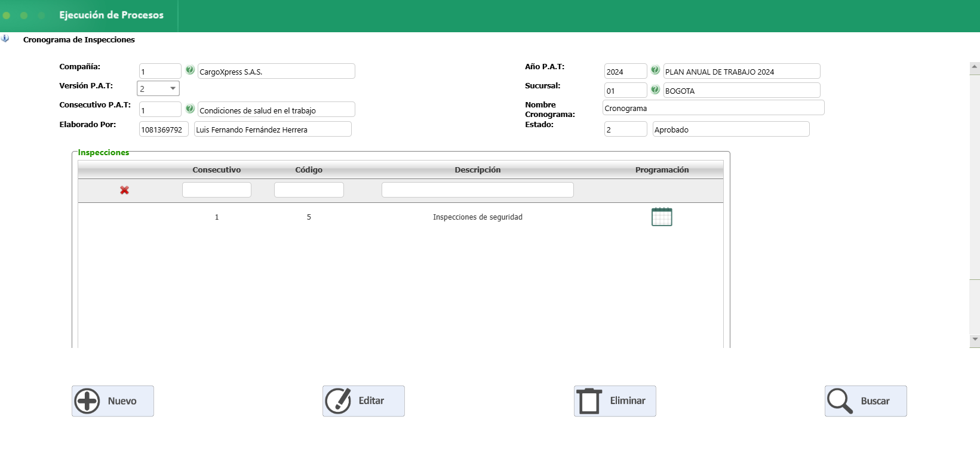Click the Consecutivo filter input
The image size is (980, 453).
click(x=217, y=190)
